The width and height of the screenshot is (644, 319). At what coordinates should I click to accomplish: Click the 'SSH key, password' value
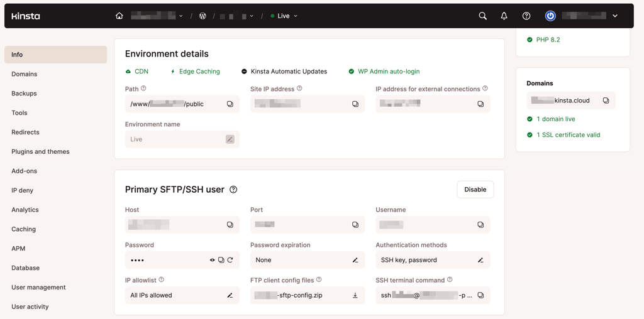pyautogui.click(x=409, y=260)
